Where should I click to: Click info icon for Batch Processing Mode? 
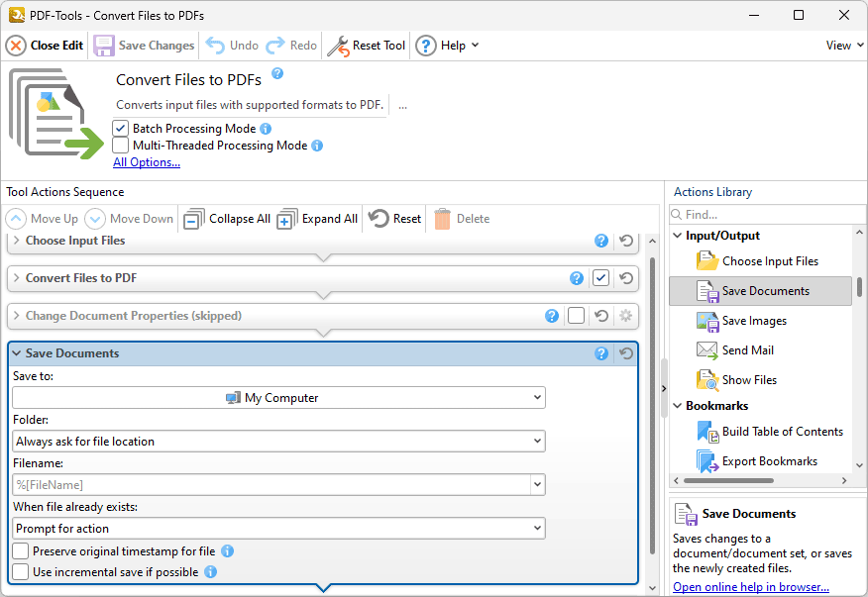point(266,129)
